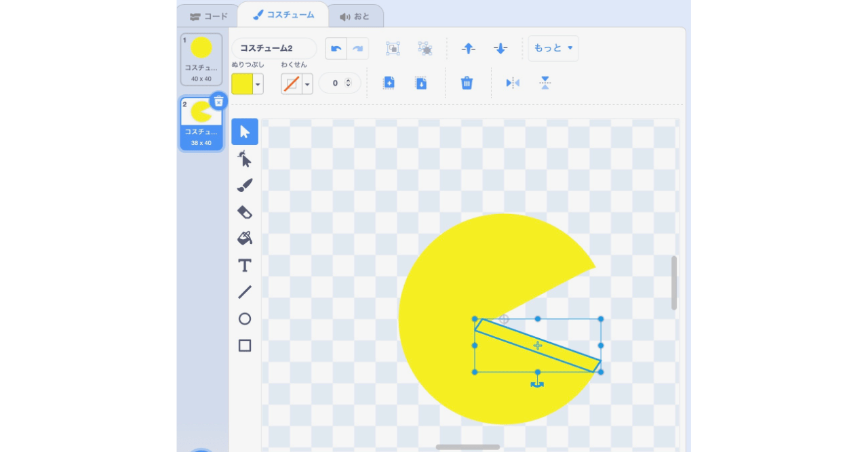Click the horizontal canvas scrollbar
The height and width of the screenshot is (452, 868).
tap(468, 447)
